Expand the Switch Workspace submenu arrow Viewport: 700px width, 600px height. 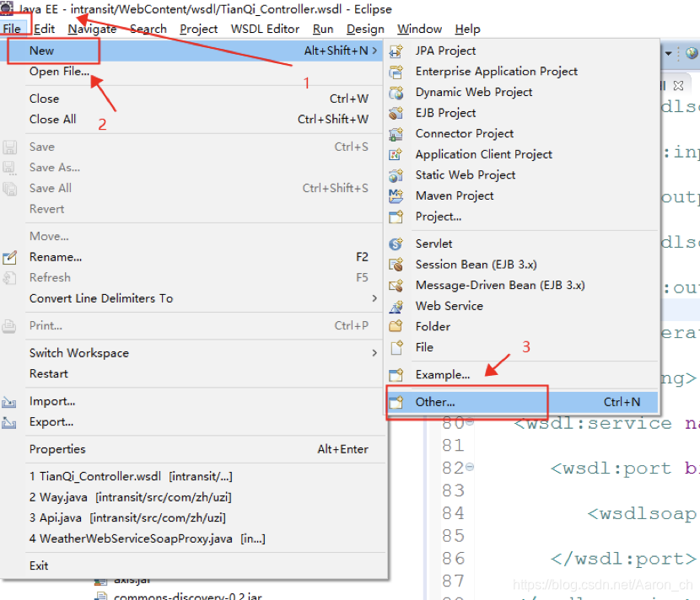pyautogui.click(x=374, y=353)
